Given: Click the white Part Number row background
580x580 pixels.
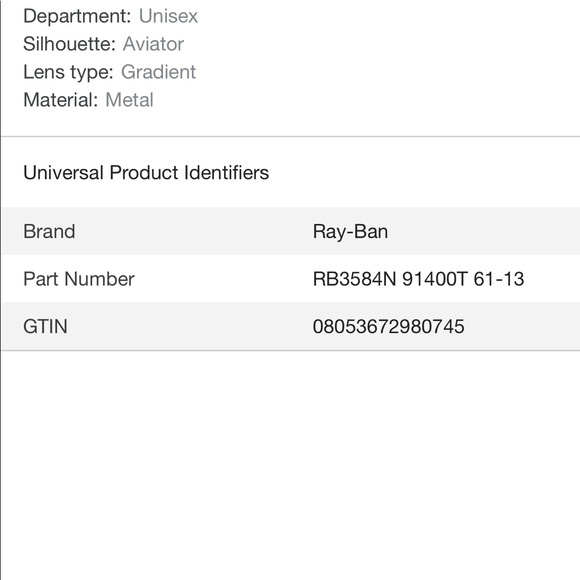Looking at the screenshot, I should [291, 279].
